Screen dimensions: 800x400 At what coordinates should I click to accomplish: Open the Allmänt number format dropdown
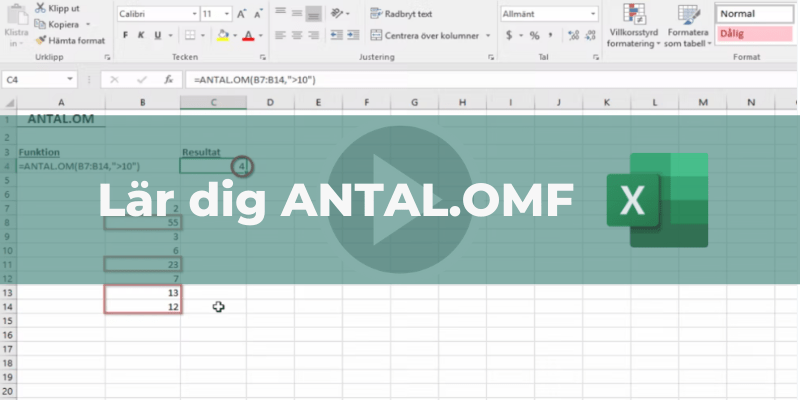tap(592, 14)
